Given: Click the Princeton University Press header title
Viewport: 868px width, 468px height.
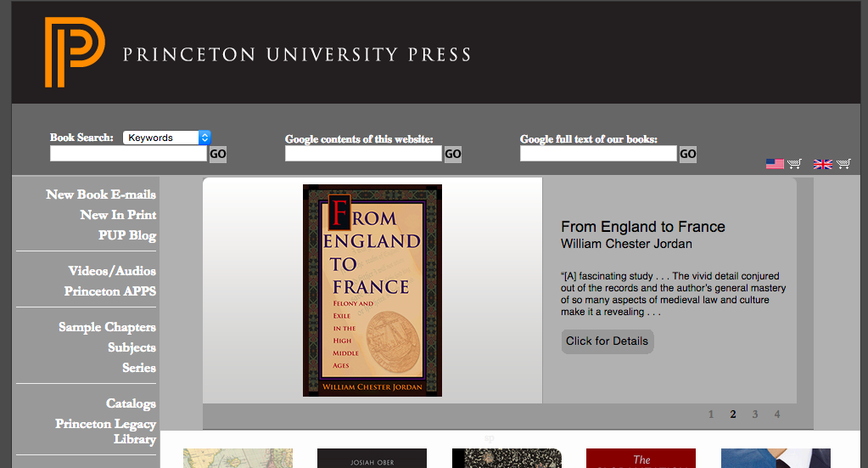Looking at the screenshot, I should [297, 55].
